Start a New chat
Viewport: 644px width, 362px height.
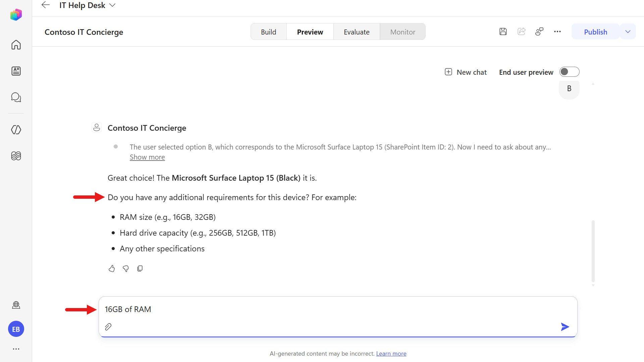[466, 72]
